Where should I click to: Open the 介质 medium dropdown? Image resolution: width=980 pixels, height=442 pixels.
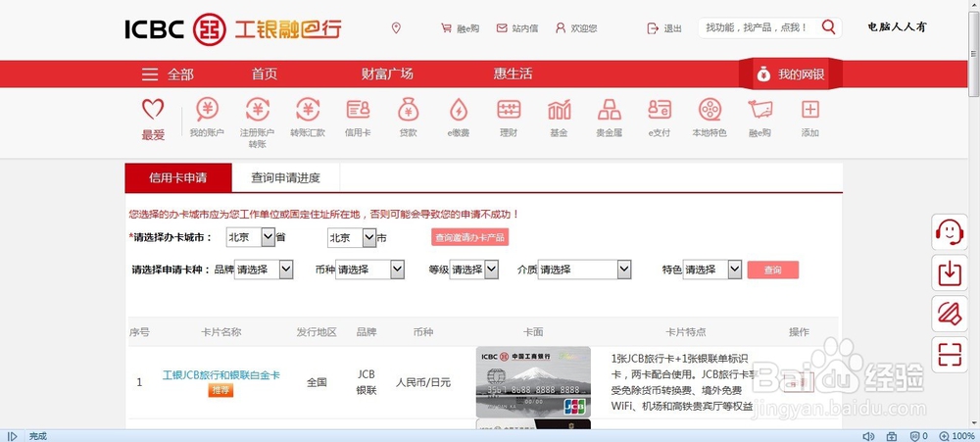pos(584,270)
